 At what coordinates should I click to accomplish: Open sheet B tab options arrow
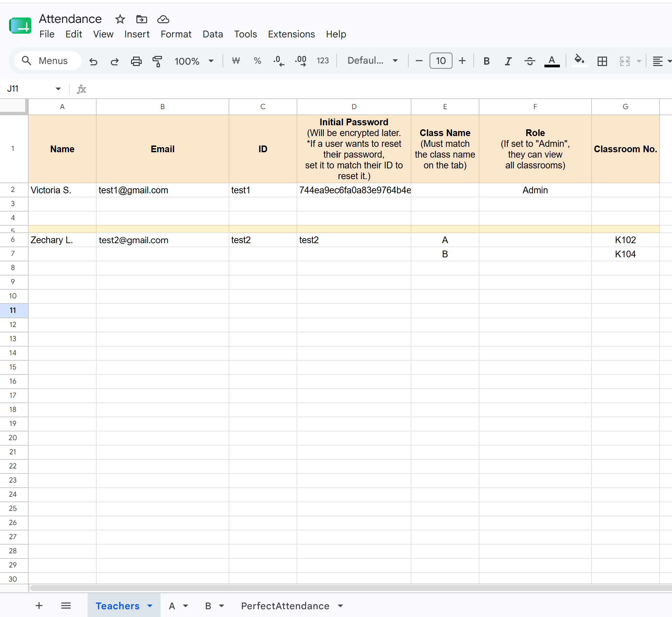222,606
